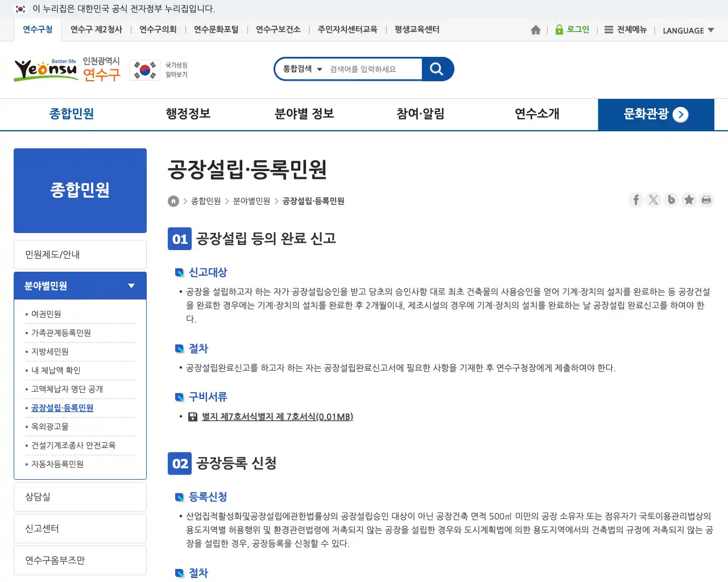Download 별지 제7호서식 attachment file

[x=277, y=417]
